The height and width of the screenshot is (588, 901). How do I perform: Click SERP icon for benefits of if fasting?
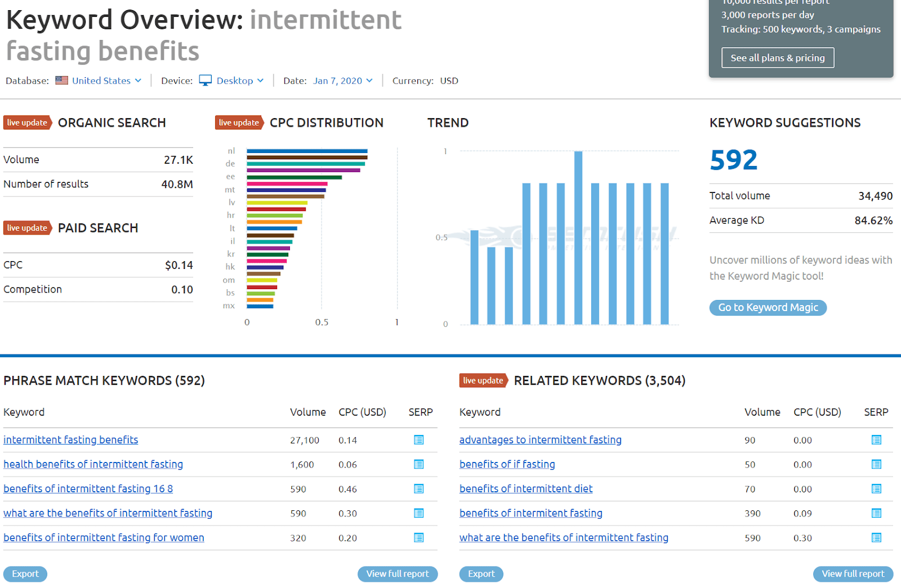(x=876, y=464)
